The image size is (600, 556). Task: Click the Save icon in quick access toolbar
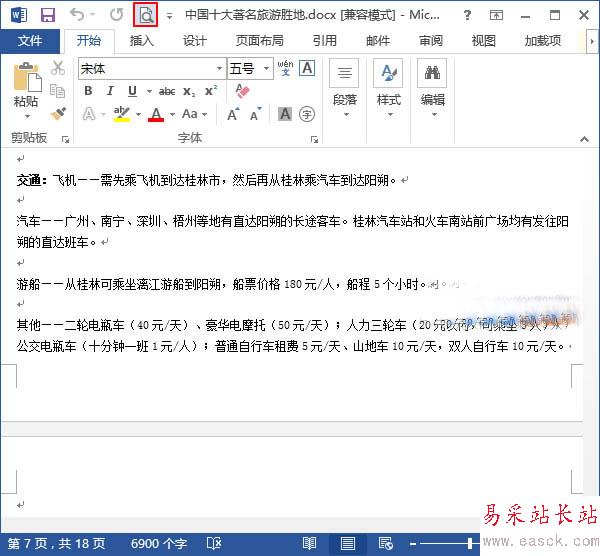pyautogui.click(x=48, y=15)
